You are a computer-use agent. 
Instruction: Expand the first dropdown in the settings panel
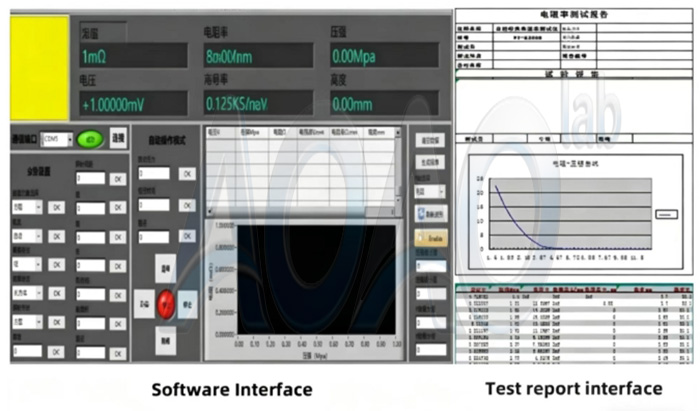coord(28,207)
